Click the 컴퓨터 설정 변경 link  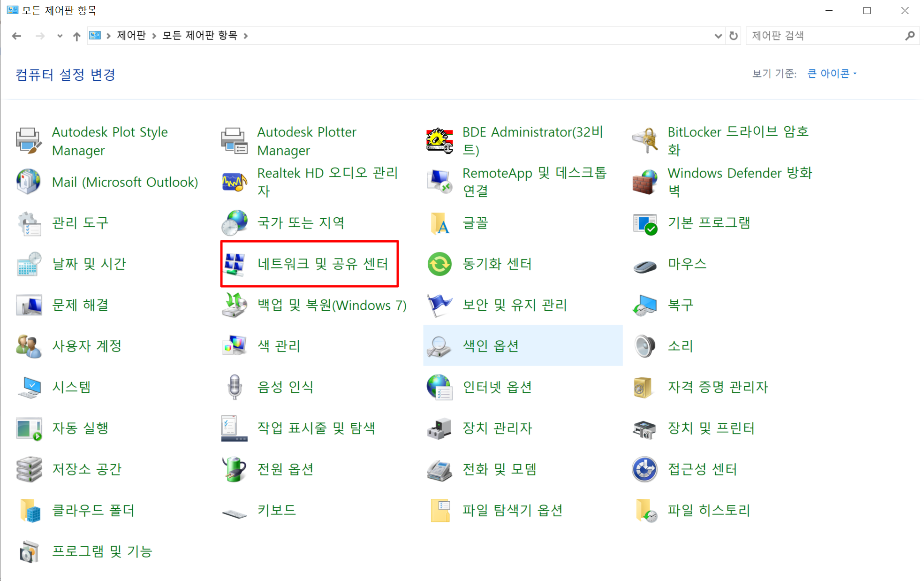pos(65,75)
